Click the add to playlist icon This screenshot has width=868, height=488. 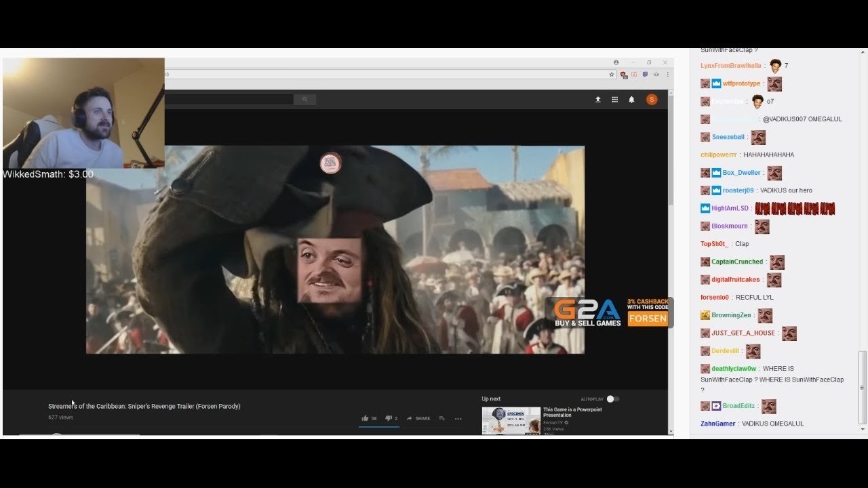[x=441, y=418]
